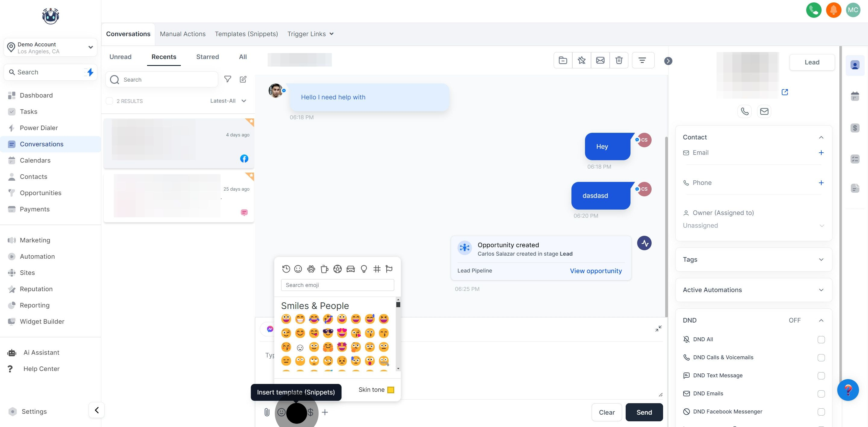Open the Demo Account location dropdown
The height and width of the screenshot is (427, 868).
pyautogui.click(x=51, y=48)
